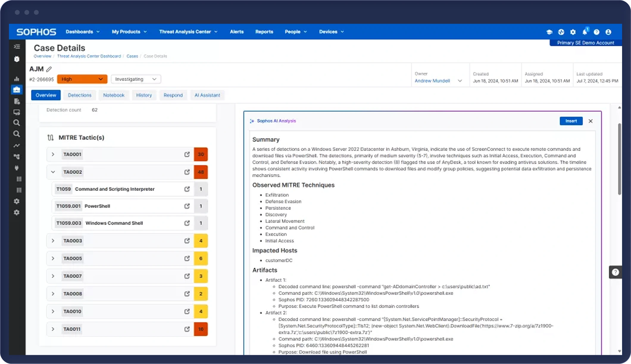Click the notification bell icon
Viewport: 631px width, 364px height.
[x=585, y=32]
